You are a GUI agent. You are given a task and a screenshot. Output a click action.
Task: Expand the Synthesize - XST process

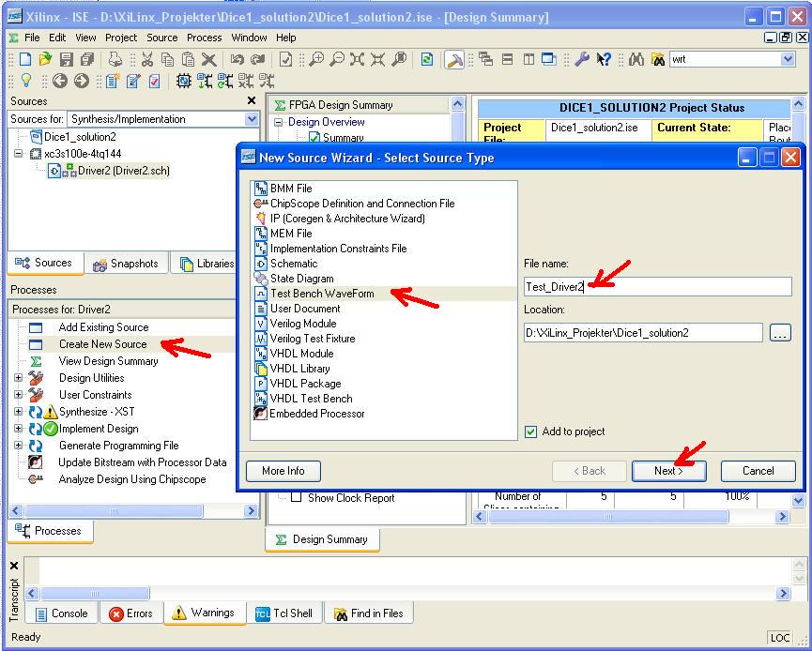click(x=19, y=412)
